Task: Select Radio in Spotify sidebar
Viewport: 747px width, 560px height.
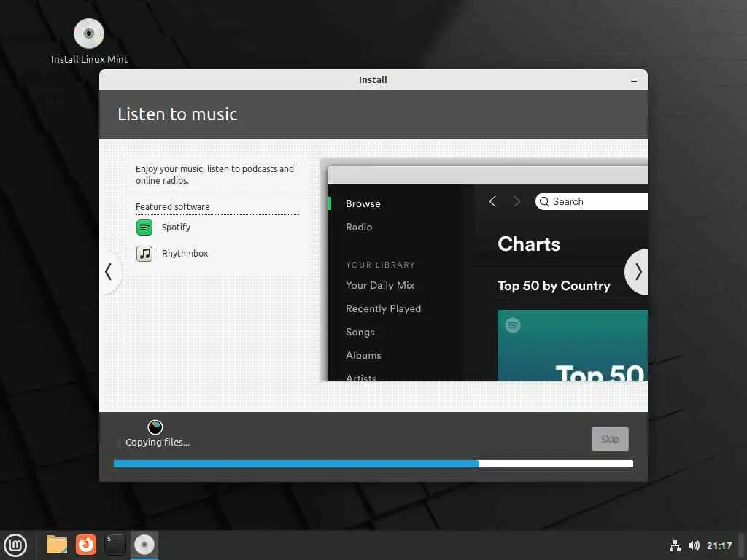Action: [x=359, y=227]
